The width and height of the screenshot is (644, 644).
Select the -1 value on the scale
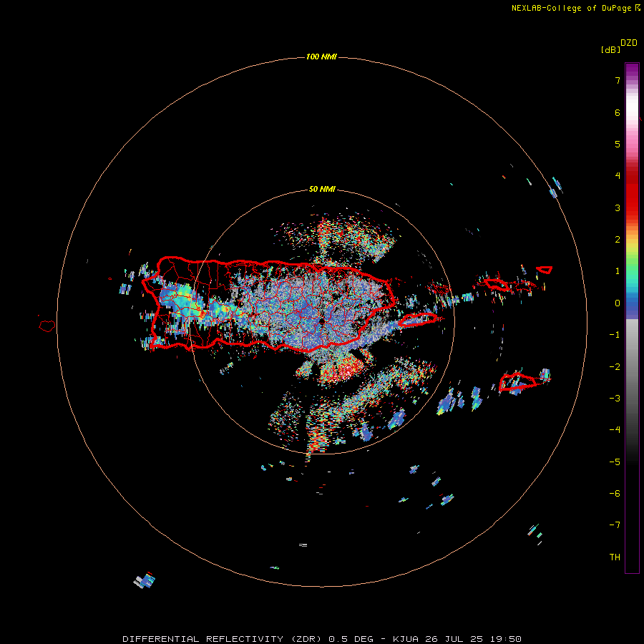[x=615, y=335]
